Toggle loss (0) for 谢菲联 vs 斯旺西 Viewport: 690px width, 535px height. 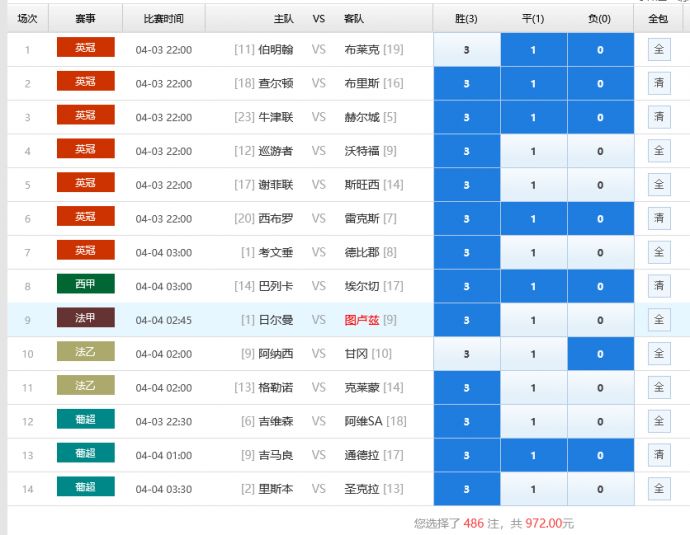(x=600, y=185)
